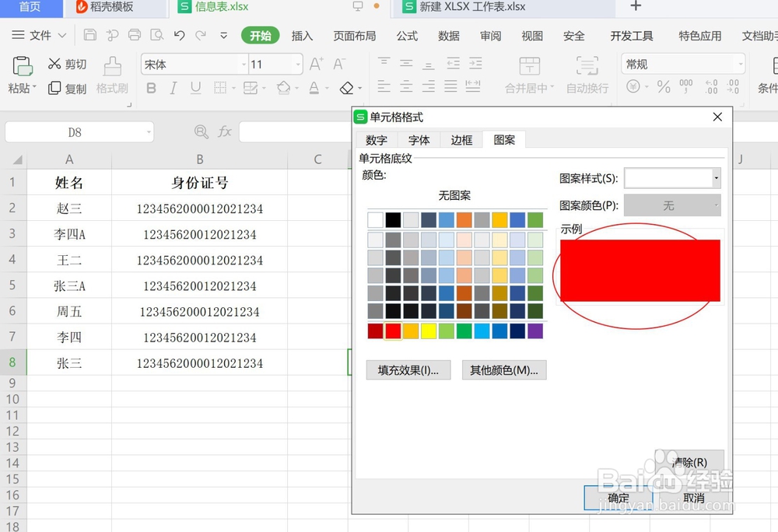The width and height of the screenshot is (778, 532).
Task: Pick the red color swatch
Action: [393, 331]
